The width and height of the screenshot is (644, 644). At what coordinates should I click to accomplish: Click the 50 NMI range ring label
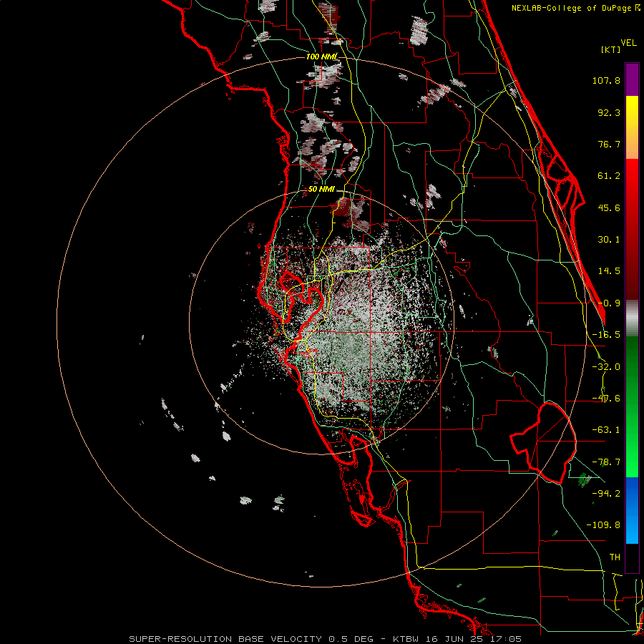[x=321, y=190]
